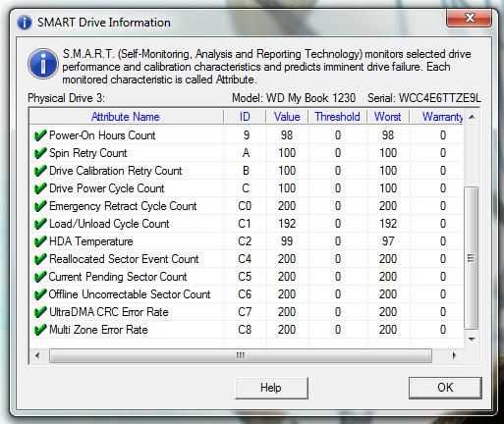504x424 pixels.
Task: Click the vertical scrollbar down arrow
Action: pos(472,340)
